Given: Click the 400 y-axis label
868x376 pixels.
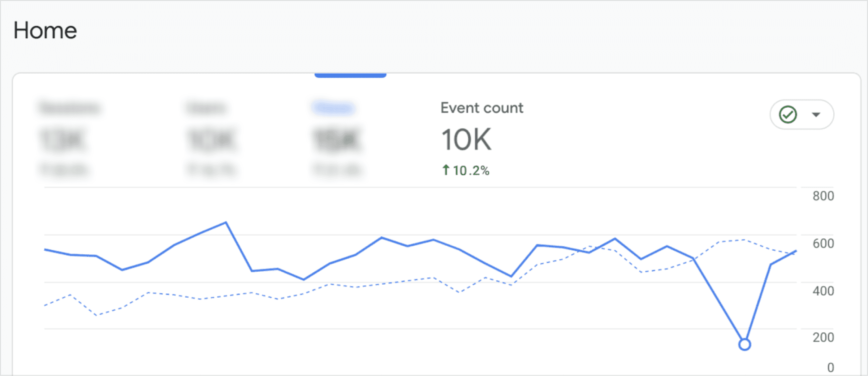Looking at the screenshot, I should 823,291.
